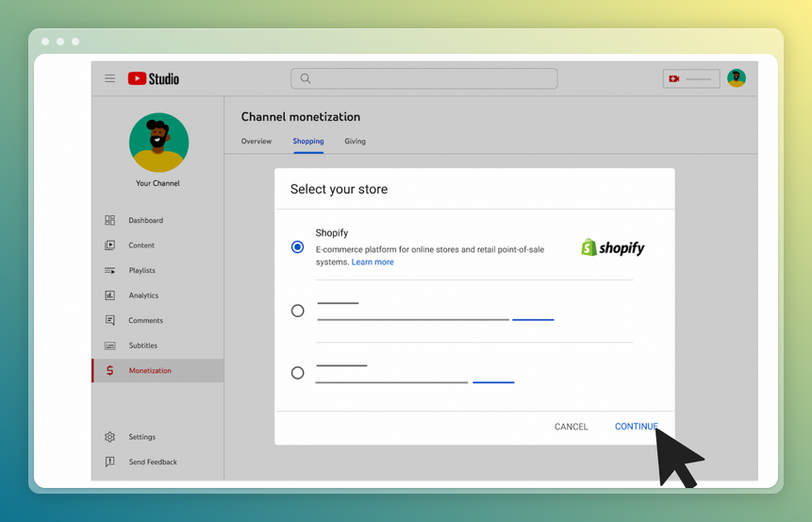This screenshot has width=812, height=522.
Task: Switch to the Giving tab
Action: [x=355, y=142]
